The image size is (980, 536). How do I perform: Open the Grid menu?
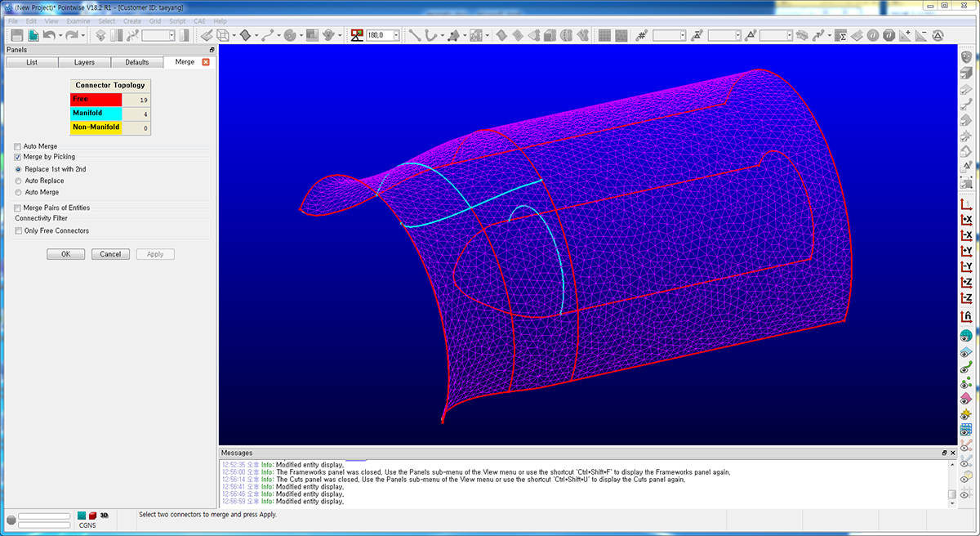[155, 20]
